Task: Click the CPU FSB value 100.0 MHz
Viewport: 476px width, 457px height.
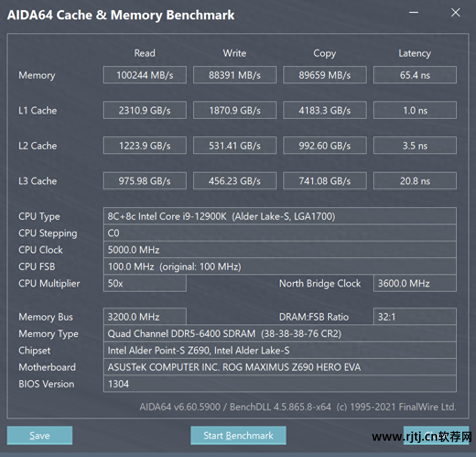Action: click(x=280, y=266)
